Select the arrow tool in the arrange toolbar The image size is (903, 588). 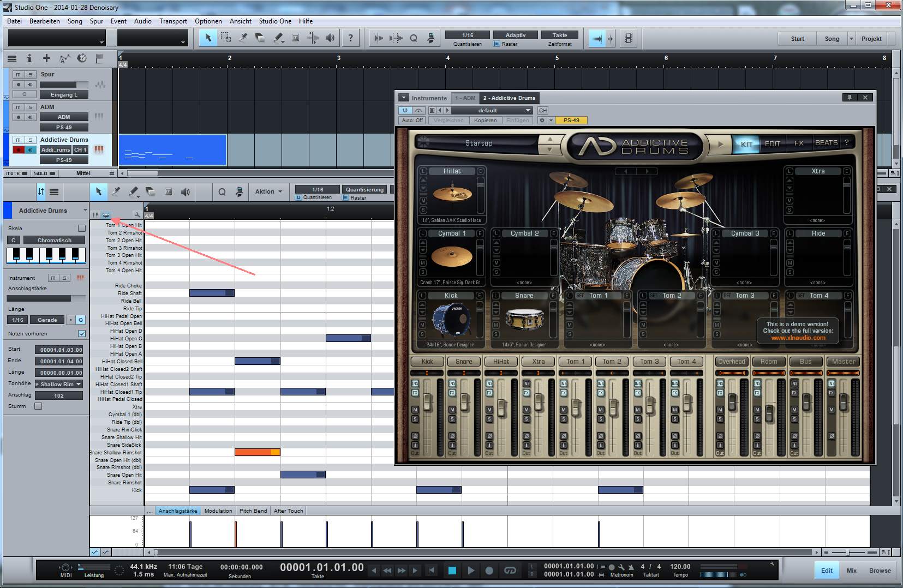pyautogui.click(x=208, y=38)
